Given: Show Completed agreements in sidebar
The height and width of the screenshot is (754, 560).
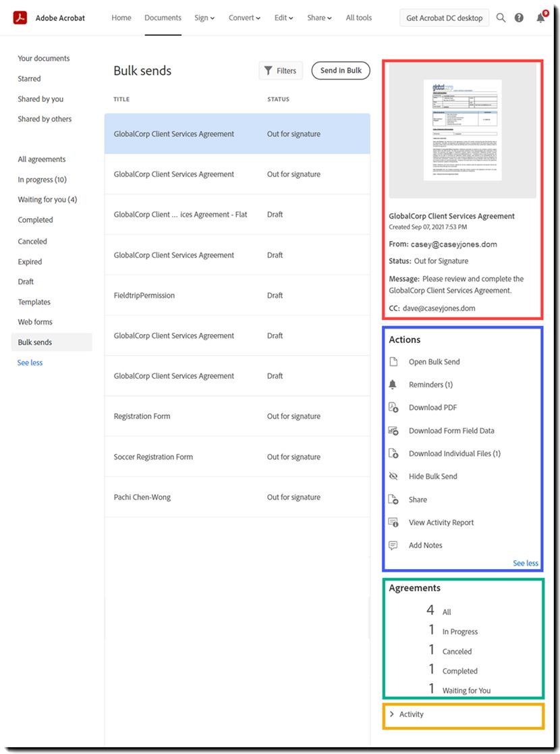Looking at the screenshot, I should (35, 220).
